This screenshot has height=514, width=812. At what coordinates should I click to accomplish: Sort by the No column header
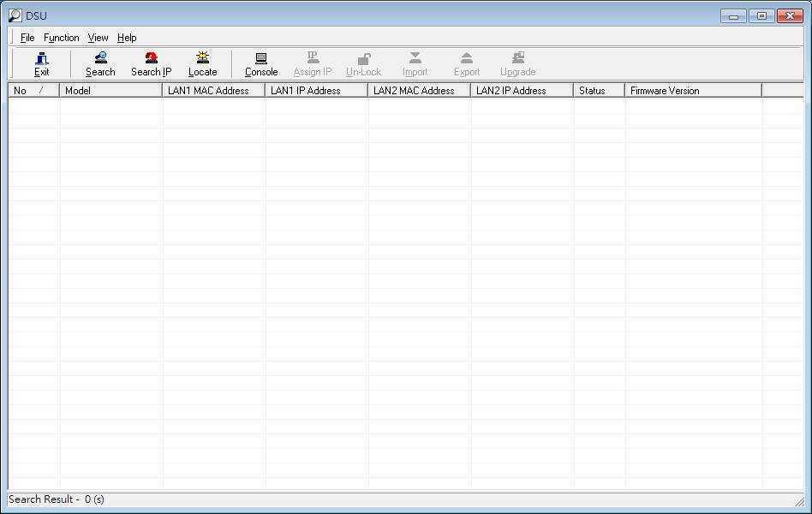point(33,91)
